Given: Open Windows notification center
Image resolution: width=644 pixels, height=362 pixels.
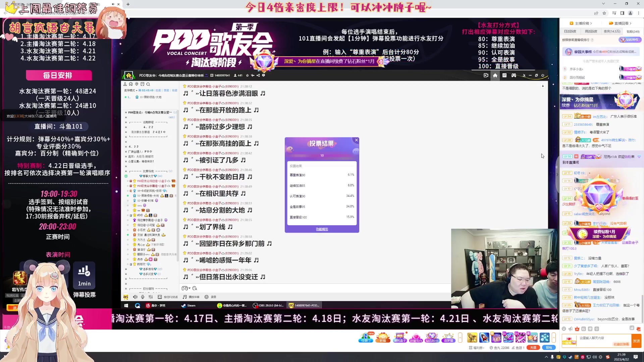Looking at the screenshot, I should [x=636, y=357].
